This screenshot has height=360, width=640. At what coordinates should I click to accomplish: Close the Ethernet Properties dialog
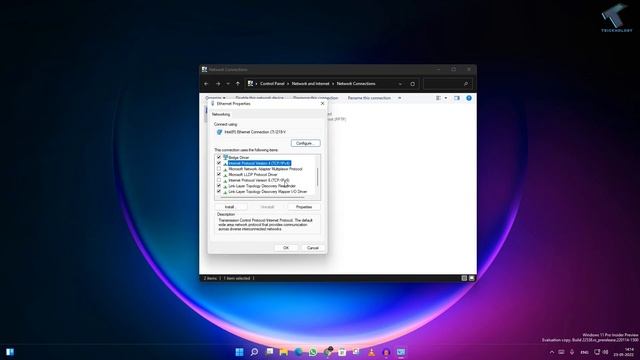pyautogui.click(x=322, y=104)
